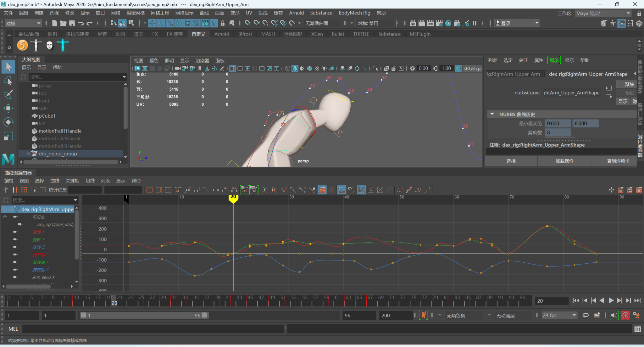Image resolution: width=644 pixels, height=347 pixels.
Task: Click the save scene icon
Action: pyautogui.click(x=72, y=23)
